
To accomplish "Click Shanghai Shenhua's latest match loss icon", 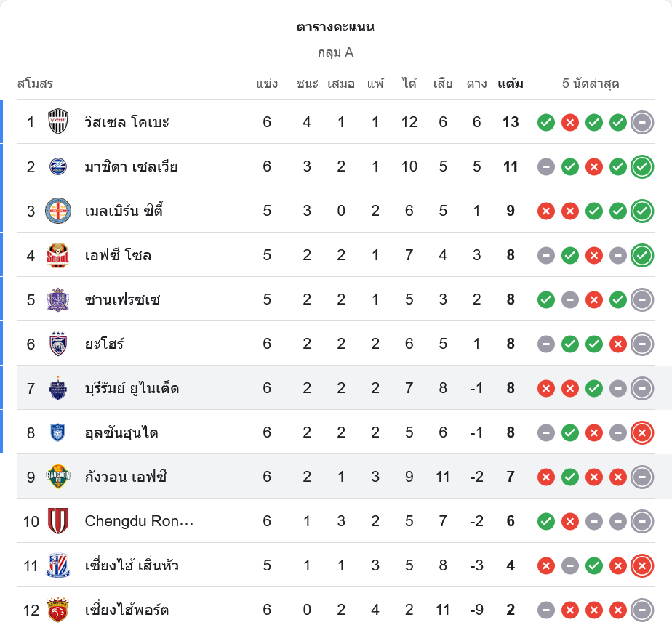I will (x=642, y=565).
